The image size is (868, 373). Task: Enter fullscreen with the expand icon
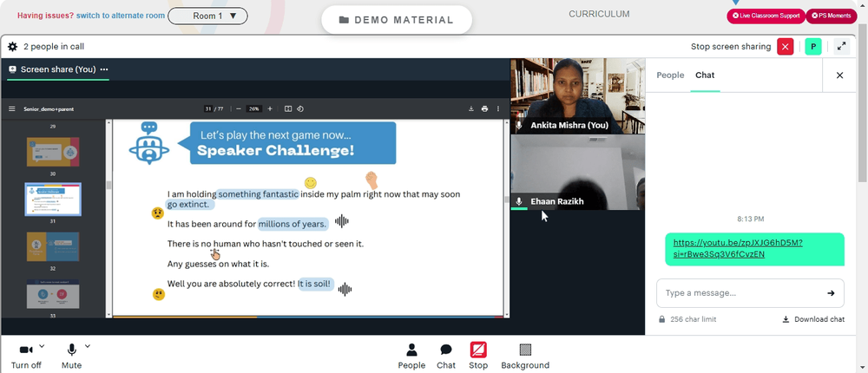[840, 47]
